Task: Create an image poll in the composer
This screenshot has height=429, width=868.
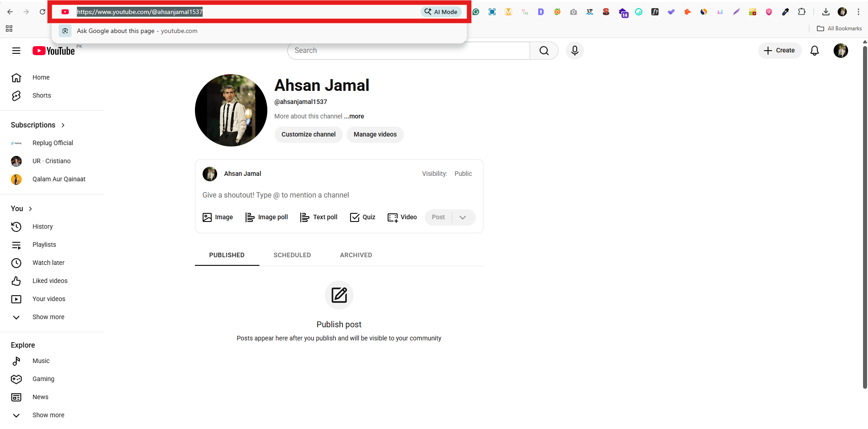Action: click(x=267, y=217)
